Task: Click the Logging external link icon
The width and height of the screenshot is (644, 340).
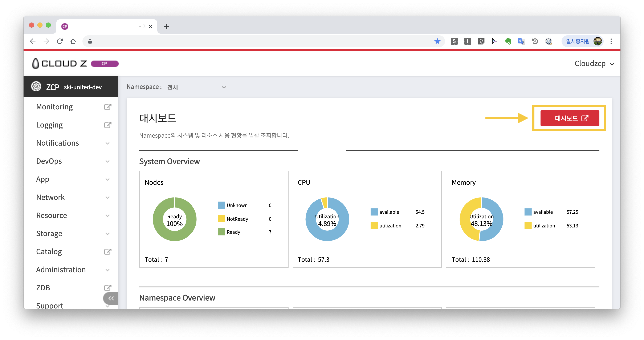Action: tap(107, 125)
